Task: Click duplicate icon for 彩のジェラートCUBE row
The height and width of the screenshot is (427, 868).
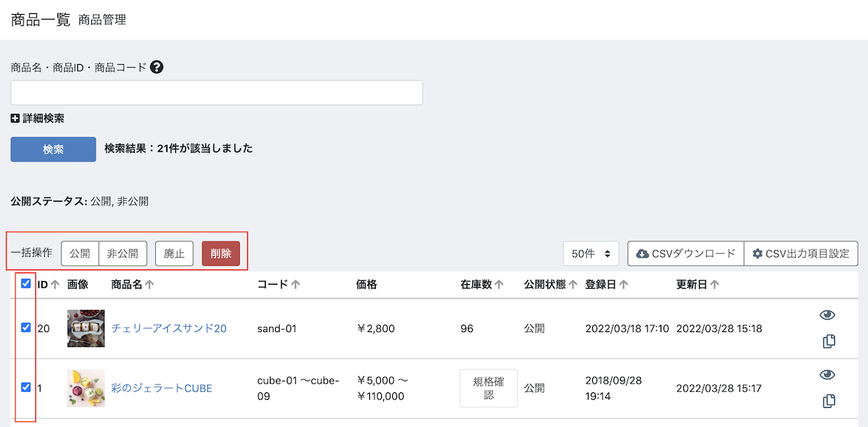Action: click(x=829, y=401)
